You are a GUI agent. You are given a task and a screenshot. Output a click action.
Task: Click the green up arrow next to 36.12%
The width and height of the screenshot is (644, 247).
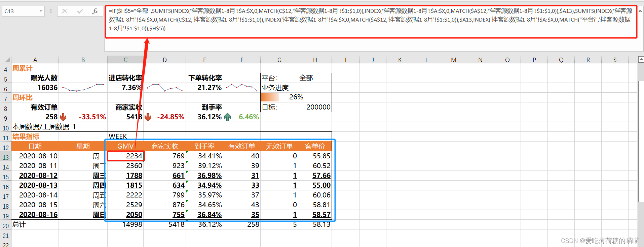pos(227,117)
